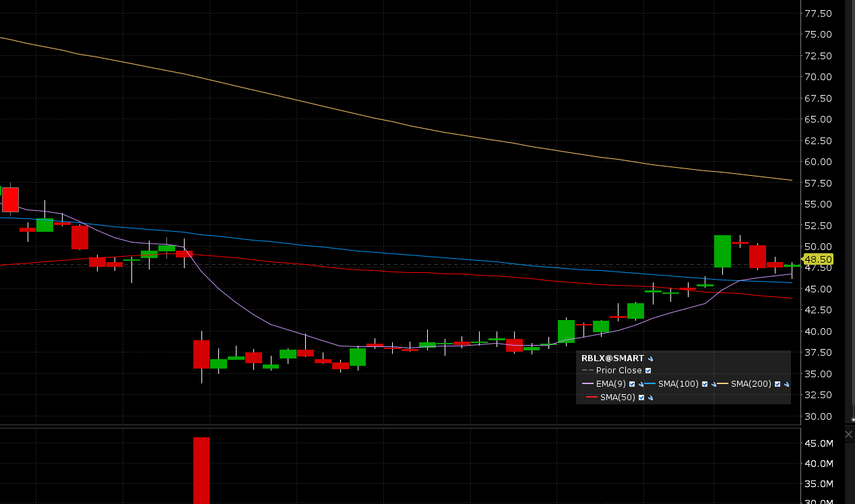Click the 60.00 price axis label
Screen dimensions: 855x504
(x=818, y=162)
